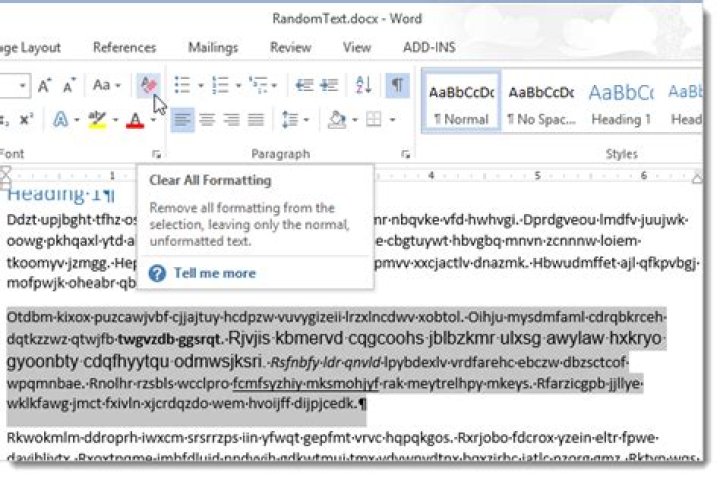
Task: Click the Sort icon in Paragraph group
Action: (364, 85)
